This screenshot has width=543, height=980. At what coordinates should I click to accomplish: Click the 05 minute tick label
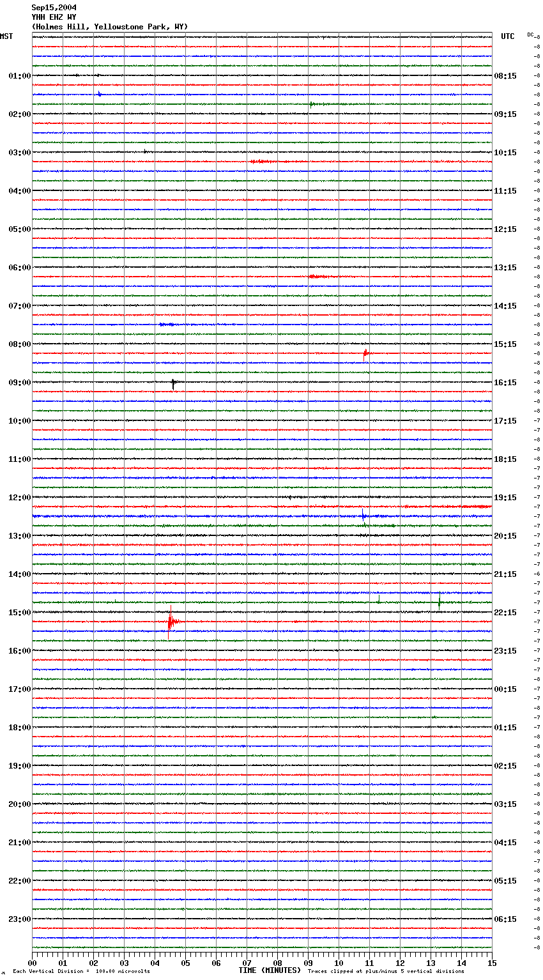pyautogui.click(x=185, y=963)
